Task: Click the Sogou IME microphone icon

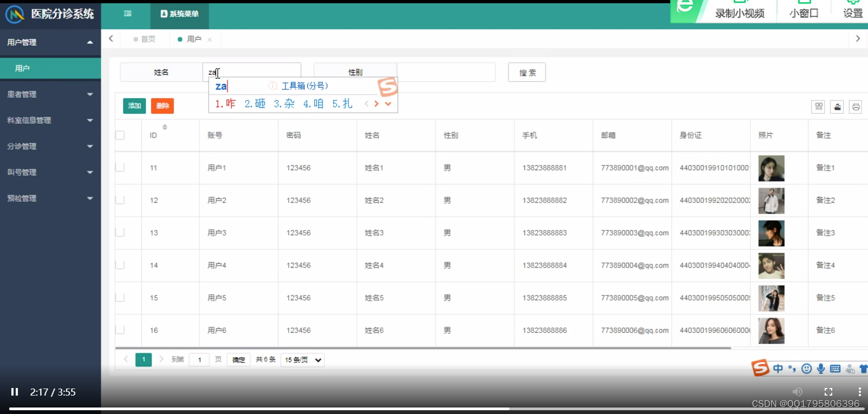Action: [x=821, y=369]
